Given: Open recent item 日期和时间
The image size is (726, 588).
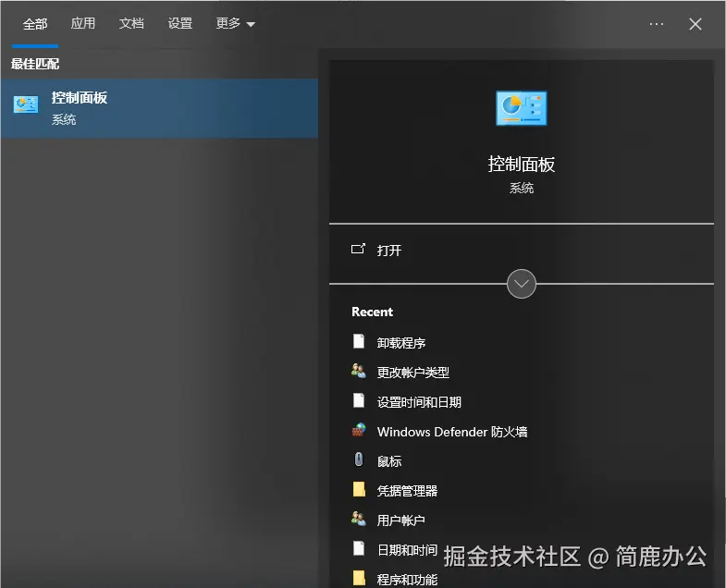Looking at the screenshot, I should click(407, 550).
